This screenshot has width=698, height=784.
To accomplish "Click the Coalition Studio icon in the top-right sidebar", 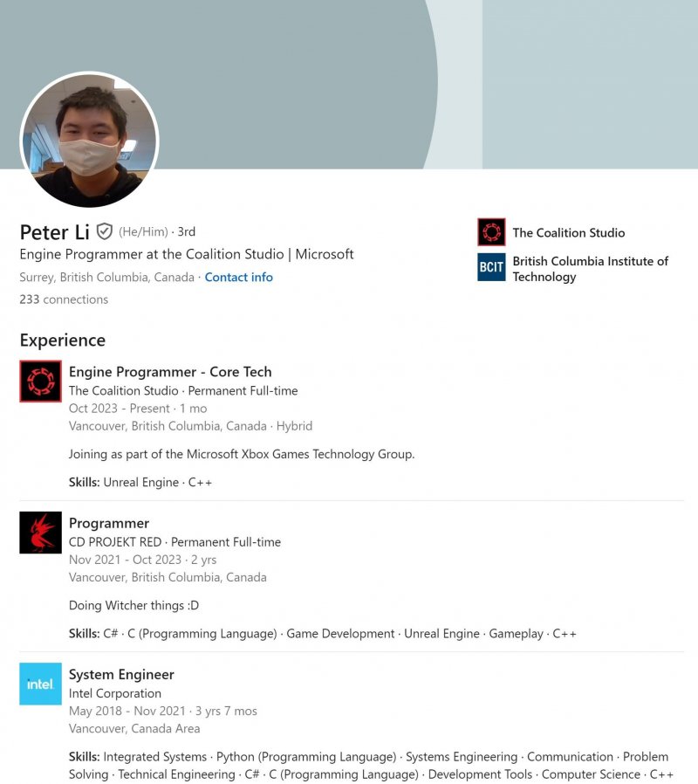I will pos(490,231).
